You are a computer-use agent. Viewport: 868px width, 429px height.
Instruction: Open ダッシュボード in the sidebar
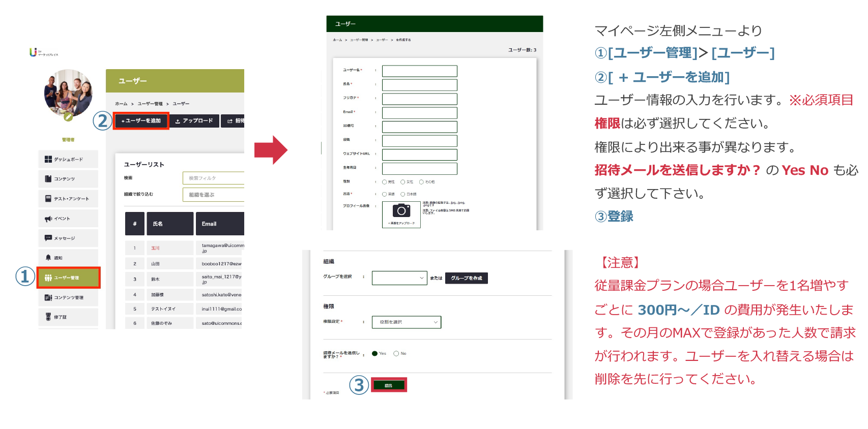point(68,159)
